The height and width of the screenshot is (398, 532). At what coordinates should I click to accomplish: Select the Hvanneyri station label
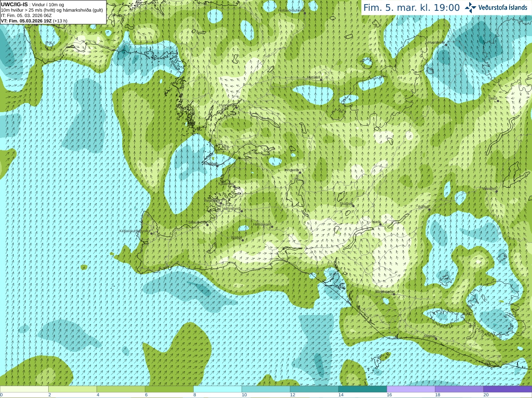[227, 106]
